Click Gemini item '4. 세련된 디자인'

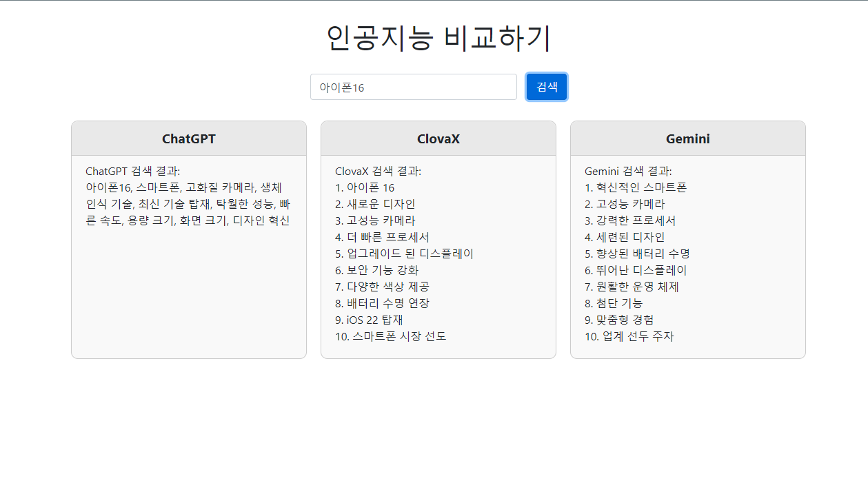pos(625,237)
